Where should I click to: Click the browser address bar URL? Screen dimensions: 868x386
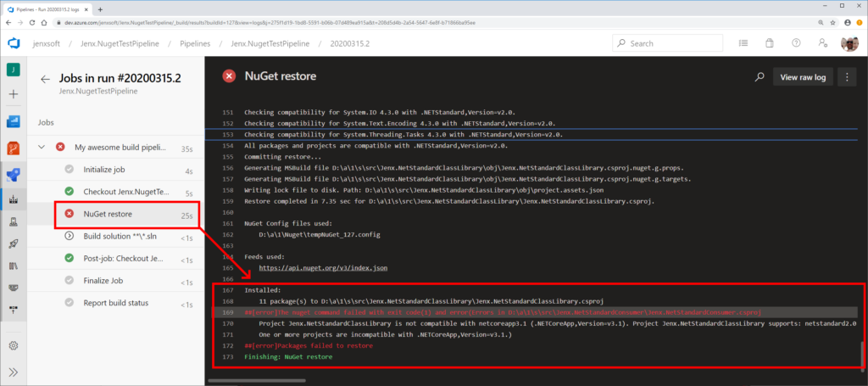click(x=270, y=23)
